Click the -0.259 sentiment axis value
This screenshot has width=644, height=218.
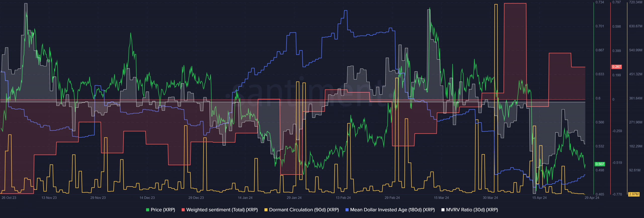tap(617, 131)
